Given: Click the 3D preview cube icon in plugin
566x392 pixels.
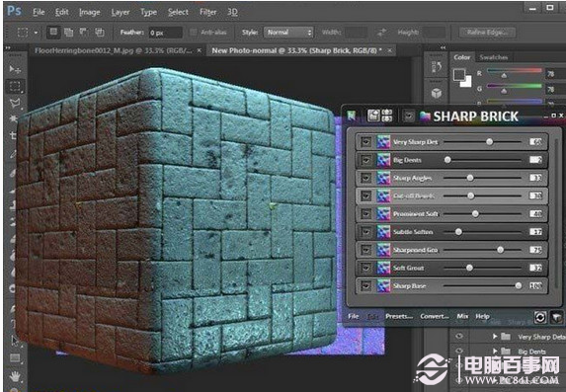Looking at the screenshot, I should (x=556, y=317).
